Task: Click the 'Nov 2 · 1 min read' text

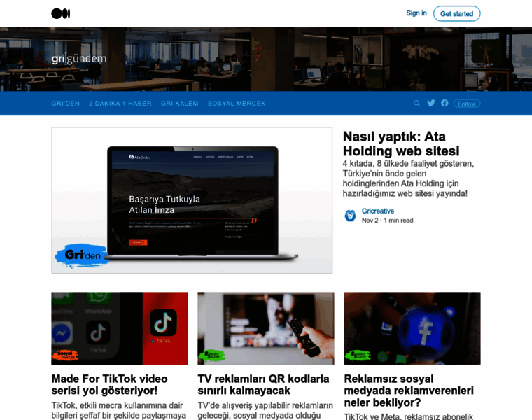Action: coord(388,220)
